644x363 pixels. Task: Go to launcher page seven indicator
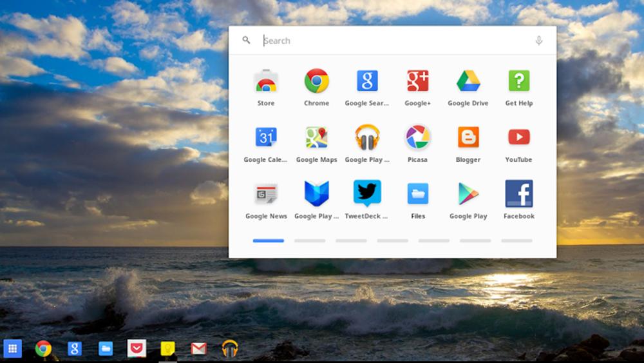pyautogui.click(x=516, y=240)
